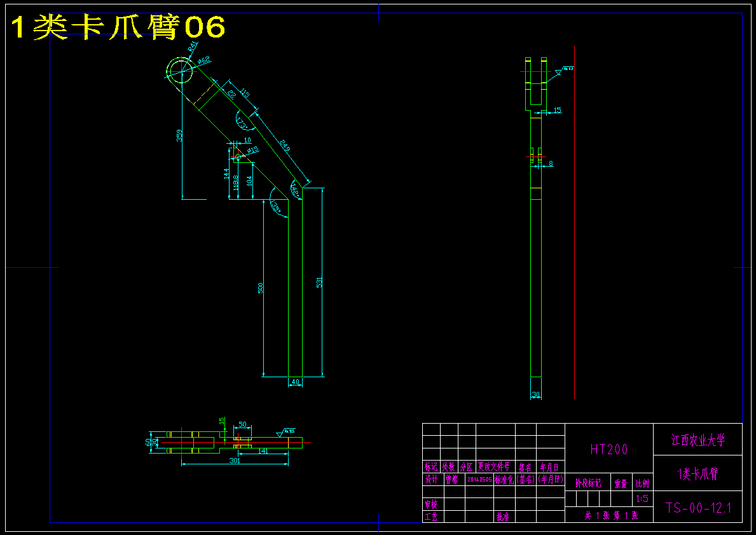Click the "重量" header cell

(621, 483)
